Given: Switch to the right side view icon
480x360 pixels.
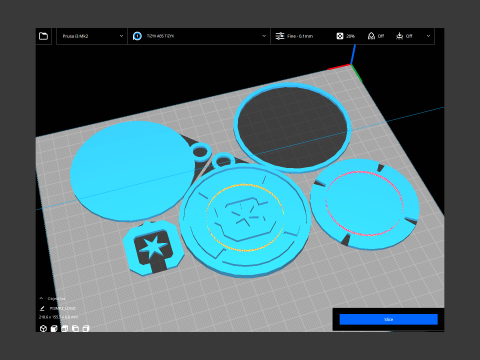Looking at the screenshot, I should [x=86, y=329].
